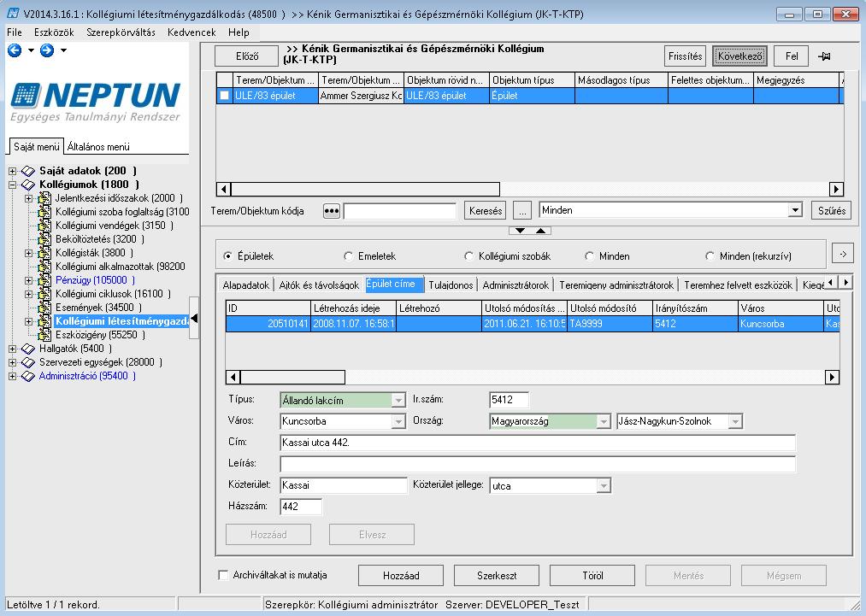Collapse the Kollégiumok tree node
Image resolution: width=866 pixels, height=616 pixels.
click(x=12, y=185)
